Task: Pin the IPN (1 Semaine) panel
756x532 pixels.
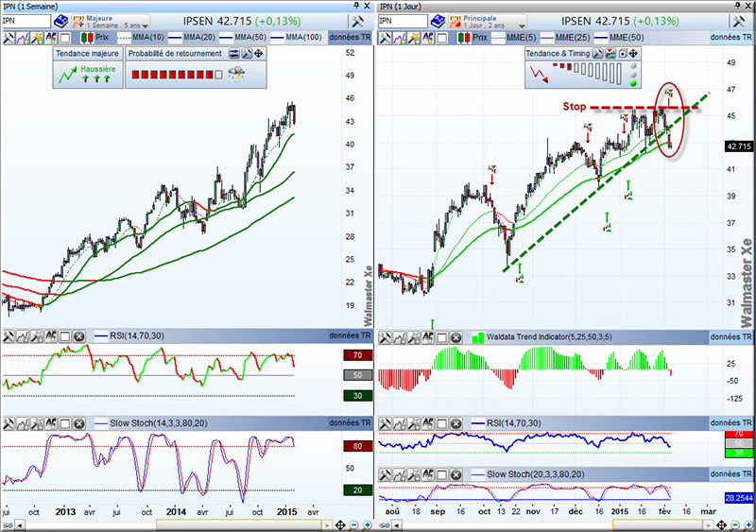Action: coord(356,6)
